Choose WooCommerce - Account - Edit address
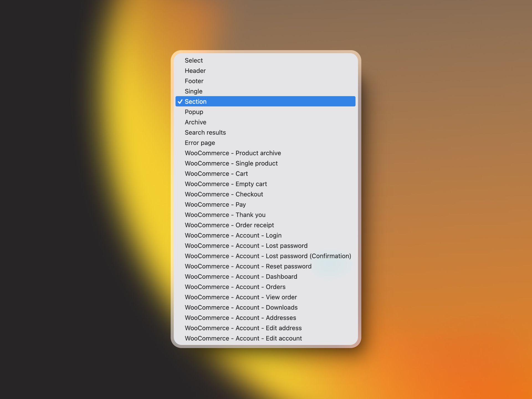 265,328
